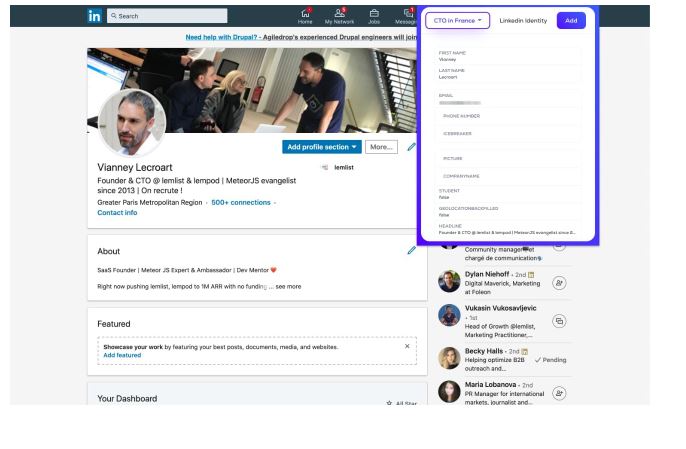
Task: Click LinkedIn premium badge next to Becky Halls
Action: (x=525, y=351)
